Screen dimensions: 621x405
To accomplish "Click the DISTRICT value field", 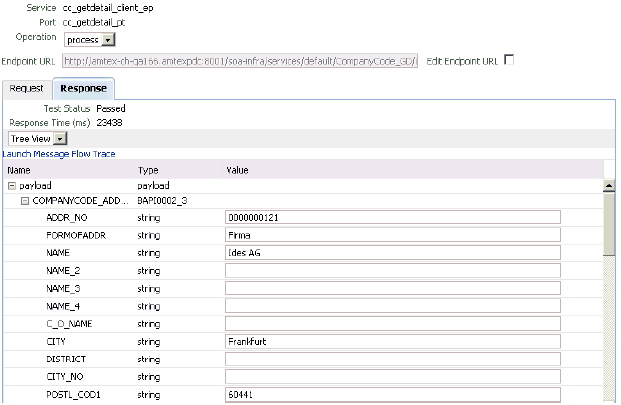I will coord(393,359).
